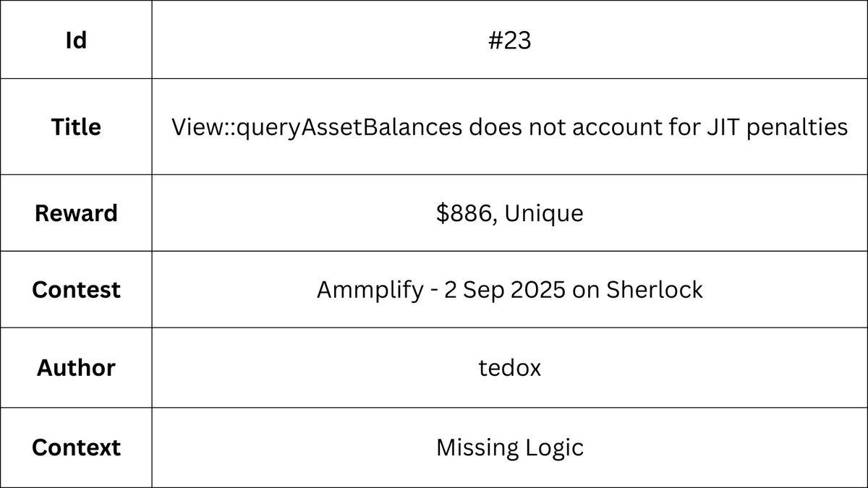The height and width of the screenshot is (488, 868).
Task: Select the Context row label
Action: (x=76, y=448)
